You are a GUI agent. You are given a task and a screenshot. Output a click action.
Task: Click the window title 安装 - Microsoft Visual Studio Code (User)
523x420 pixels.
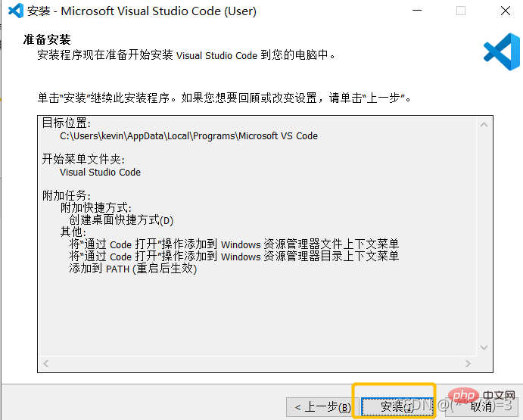pos(142,11)
